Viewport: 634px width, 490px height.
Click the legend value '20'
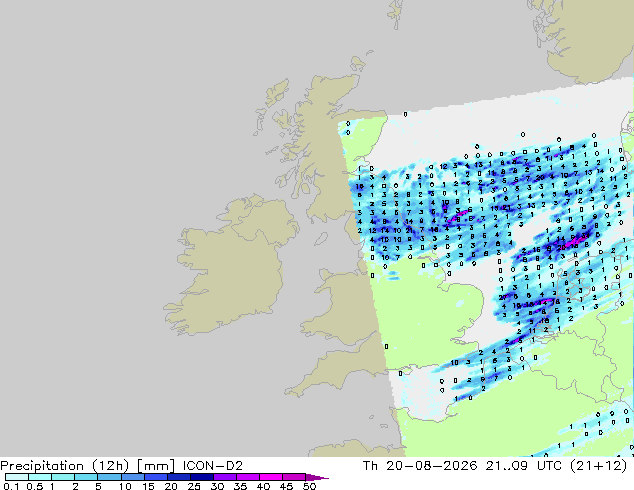coord(171,486)
